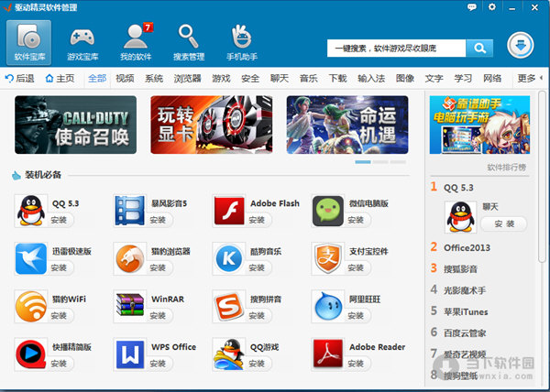Screen dimensions: 550x392
Task: Go back with 后退 button
Action: click(x=20, y=78)
